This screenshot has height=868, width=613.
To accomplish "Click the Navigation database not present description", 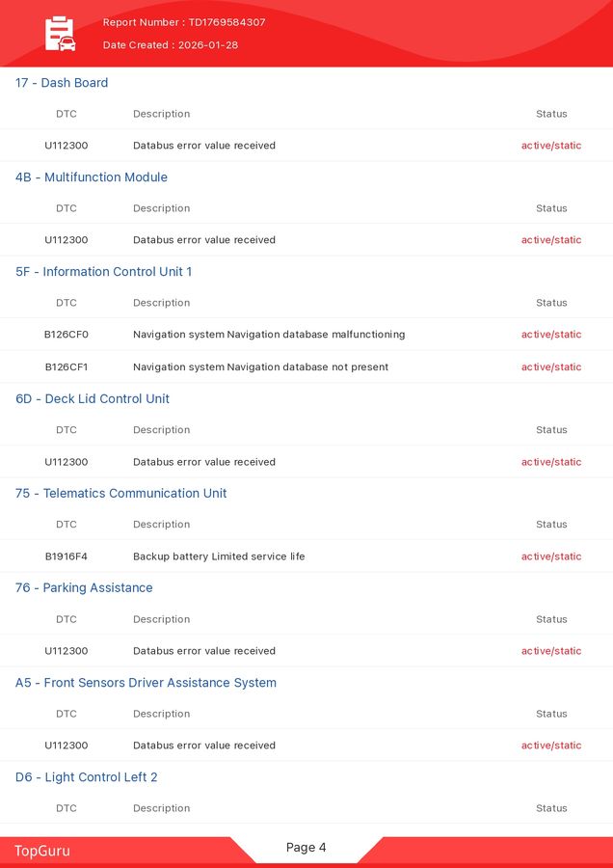I will [260, 367].
